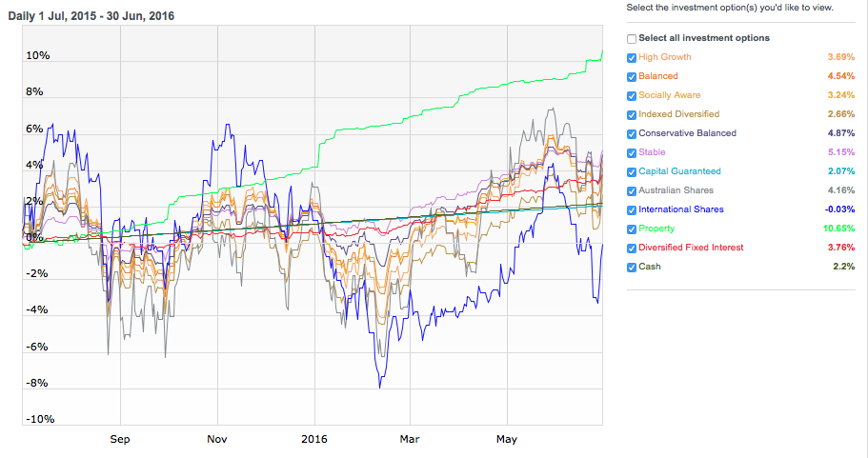Click the Sep label on the x-axis

coord(119,439)
